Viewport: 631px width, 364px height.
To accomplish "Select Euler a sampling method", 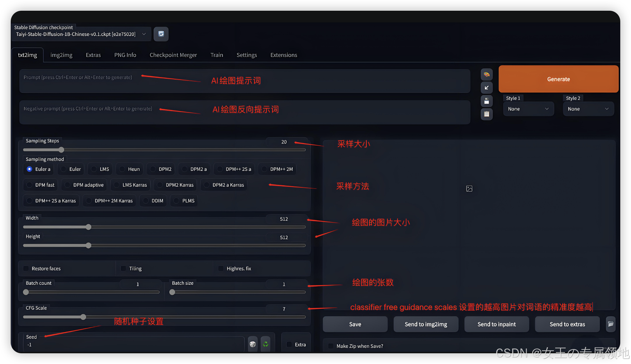I will pyautogui.click(x=39, y=169).
